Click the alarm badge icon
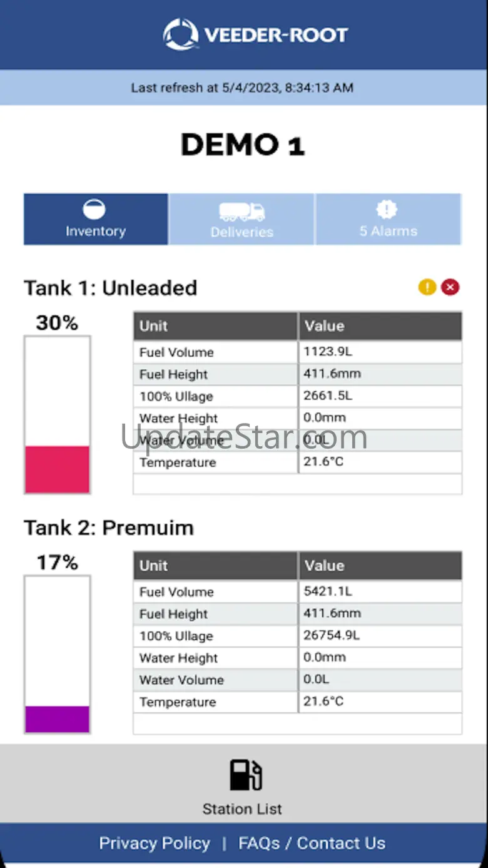This screenshot has width=488, height=868. point(388,210)
